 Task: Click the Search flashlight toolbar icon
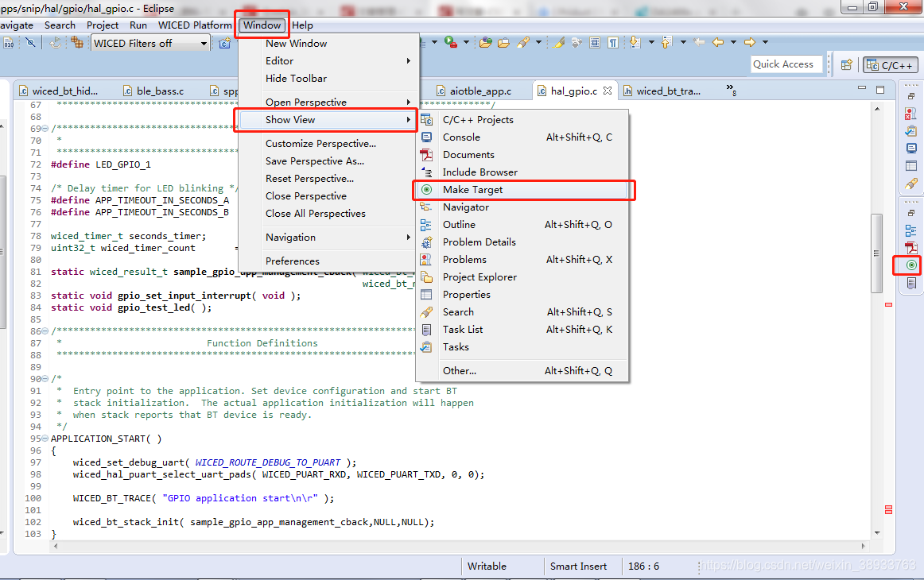(522, 42)
